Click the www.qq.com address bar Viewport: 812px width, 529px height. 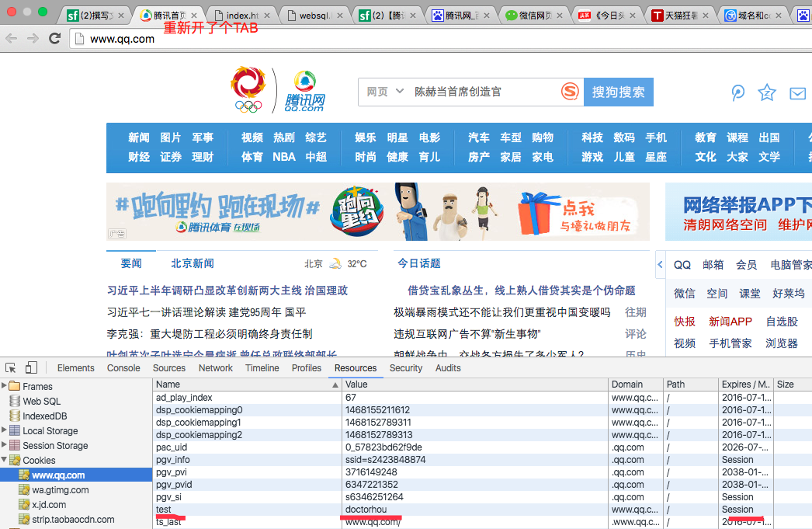[x=440, y=39]
